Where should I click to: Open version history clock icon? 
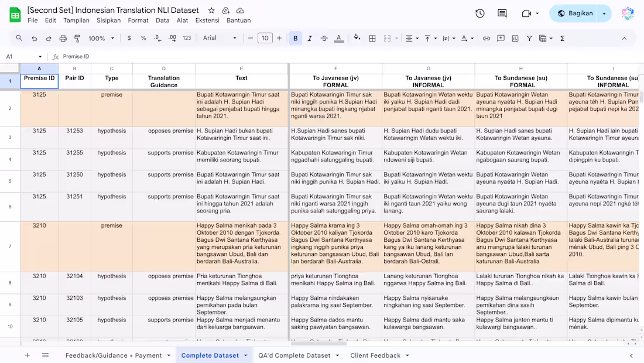tap(479, 13)
